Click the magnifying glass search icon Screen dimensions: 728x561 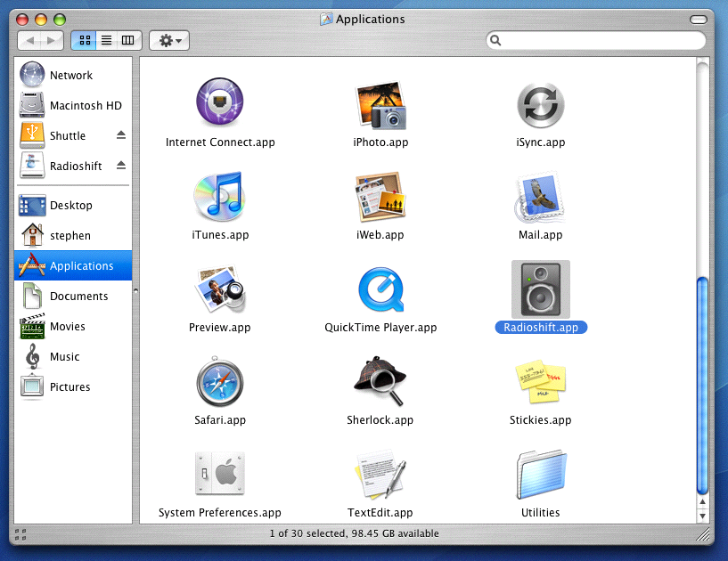[x=495, y=40]
